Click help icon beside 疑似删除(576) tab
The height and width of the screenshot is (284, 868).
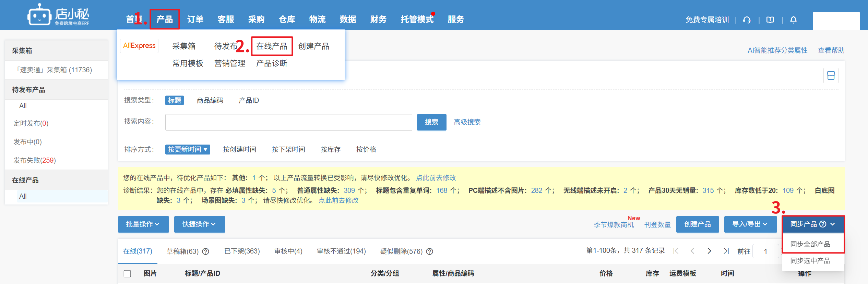click(x=429, y=251)
